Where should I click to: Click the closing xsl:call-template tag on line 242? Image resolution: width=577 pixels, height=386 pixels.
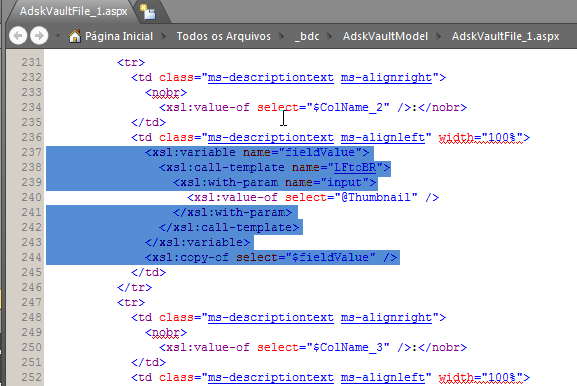pos(229,227)
